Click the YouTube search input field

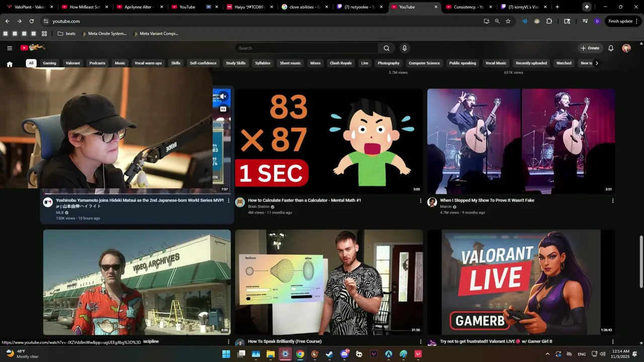tap(306, 48)
